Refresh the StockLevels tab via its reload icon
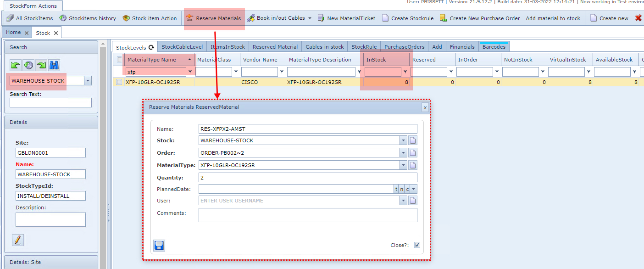644x269 pixels. (x=151, y=47)
